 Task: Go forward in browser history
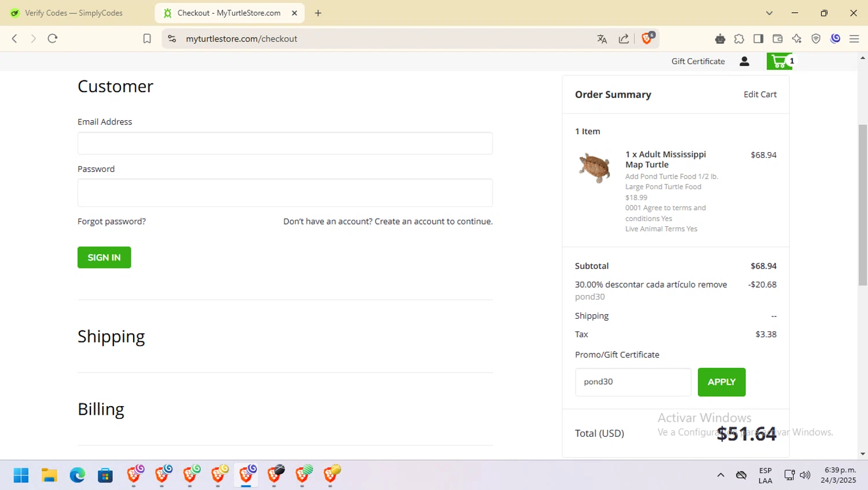click(x=33, y=39)
